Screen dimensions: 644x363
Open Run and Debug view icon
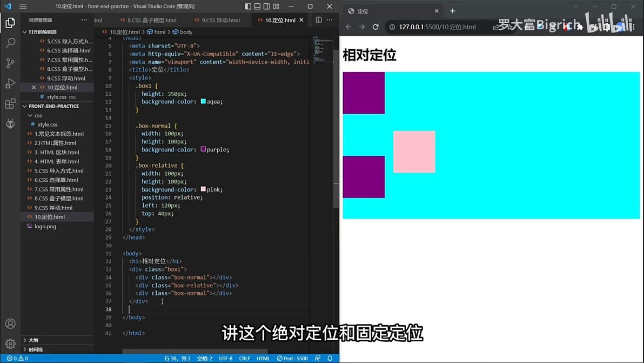(x=10, y=83)
